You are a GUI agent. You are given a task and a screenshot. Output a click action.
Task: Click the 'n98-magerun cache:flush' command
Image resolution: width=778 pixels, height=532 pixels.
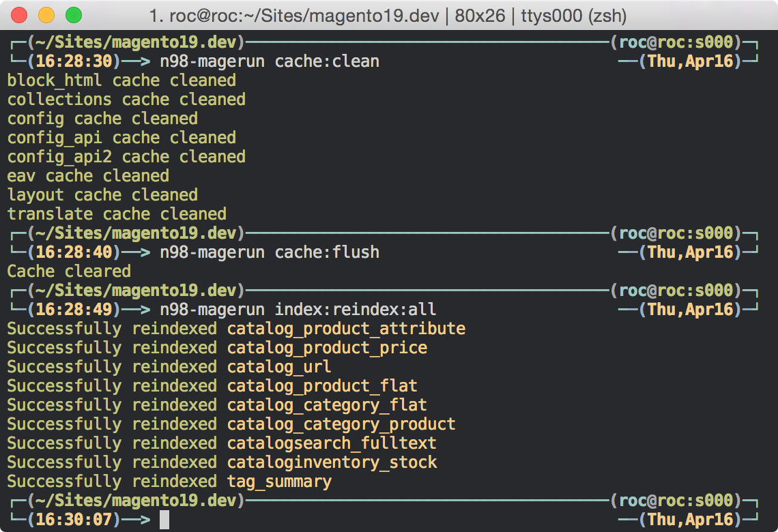(x=270, y=252)
